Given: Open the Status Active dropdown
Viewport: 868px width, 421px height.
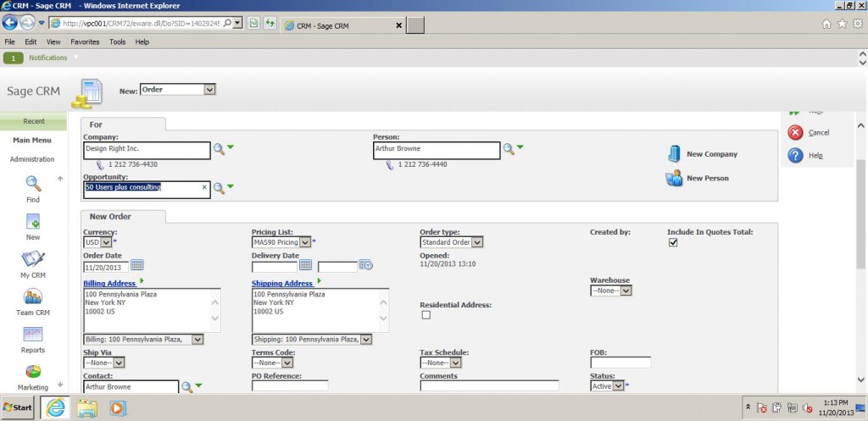Looking at the screenshot, I should [x=607, y=386].
